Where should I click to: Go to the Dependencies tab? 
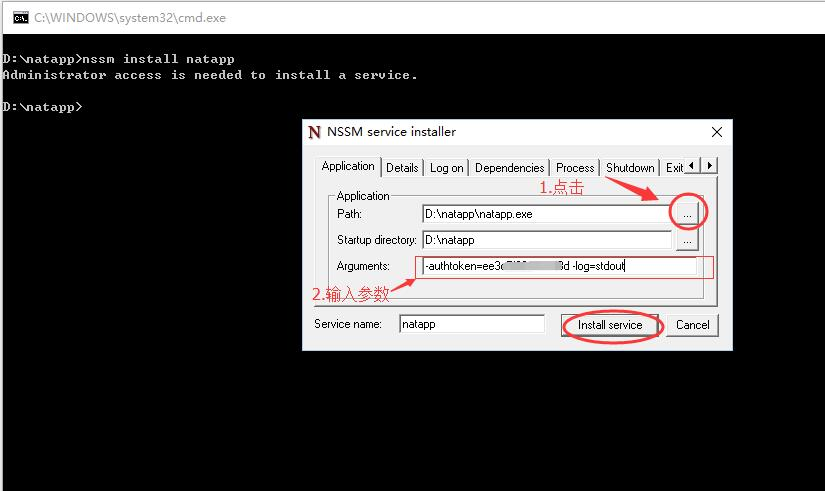pyautogui.click(x=509, y=168)
